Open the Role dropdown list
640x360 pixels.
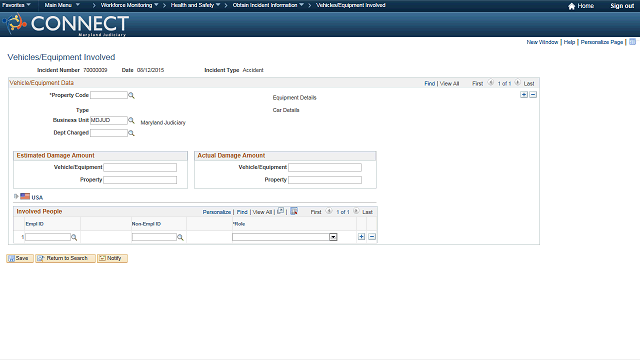tap(333, 237)
